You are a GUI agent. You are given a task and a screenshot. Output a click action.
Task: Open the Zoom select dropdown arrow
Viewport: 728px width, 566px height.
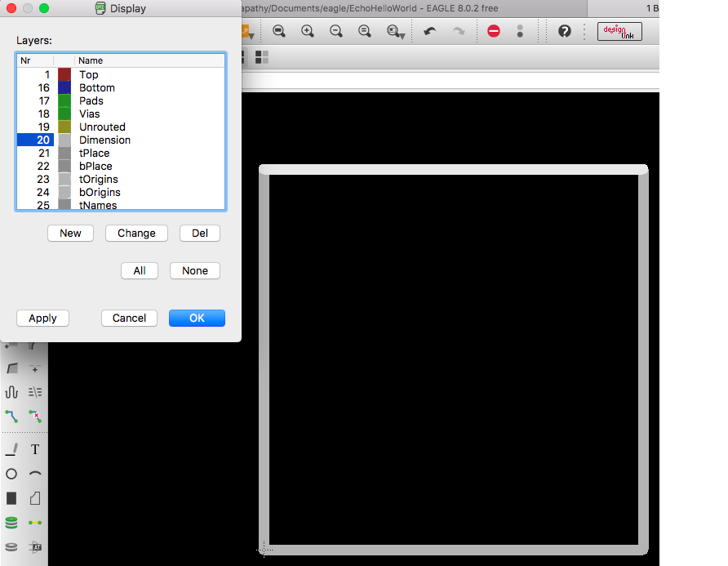click(x=402, y=36)
